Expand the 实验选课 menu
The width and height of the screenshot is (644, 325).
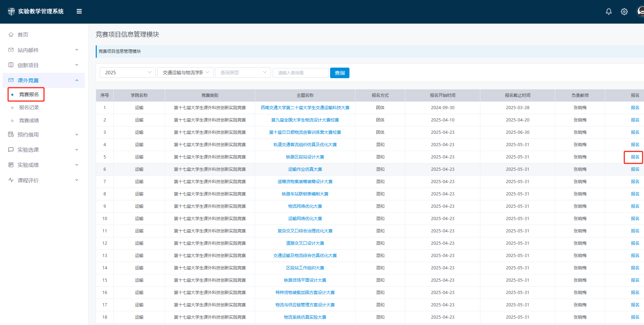point(77,150)
